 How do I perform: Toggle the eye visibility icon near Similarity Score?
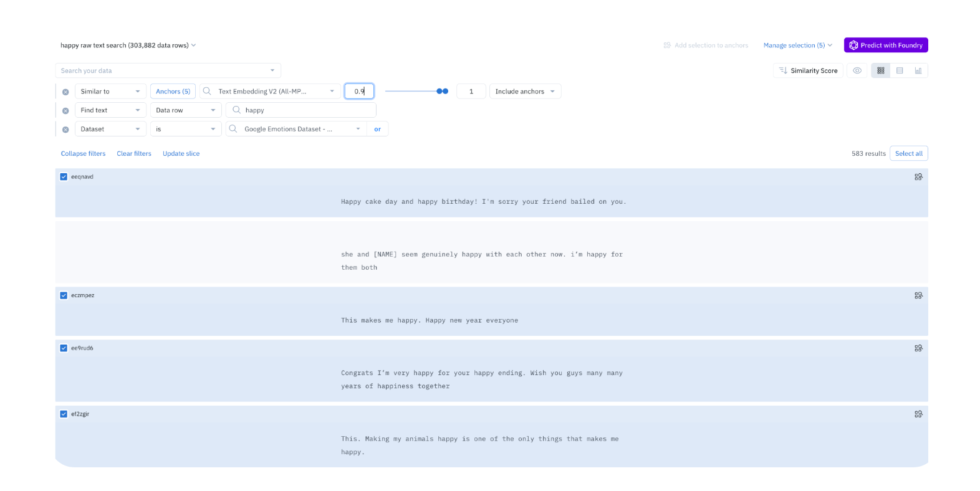pos(857,70)
